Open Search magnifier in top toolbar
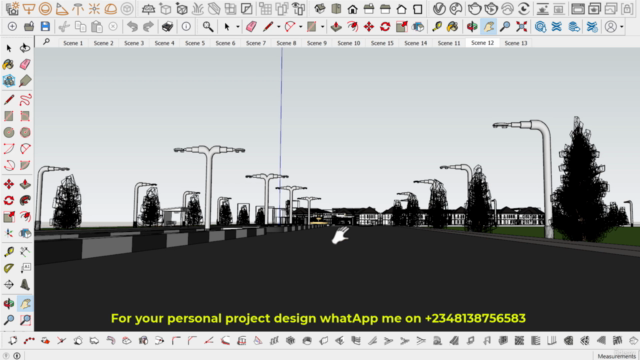This screenshot has height=360, width=640. (x=208, y=27)
